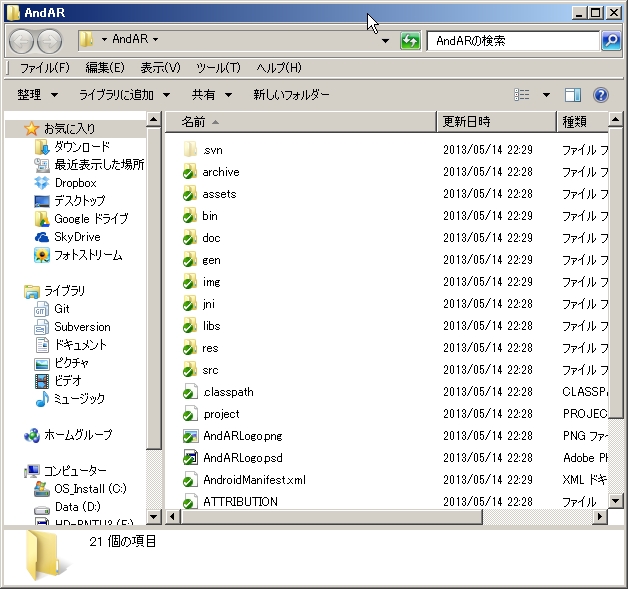The image size is (628, 589).
Task: Click file list scroll down arrow
Action: click(615, 501)
